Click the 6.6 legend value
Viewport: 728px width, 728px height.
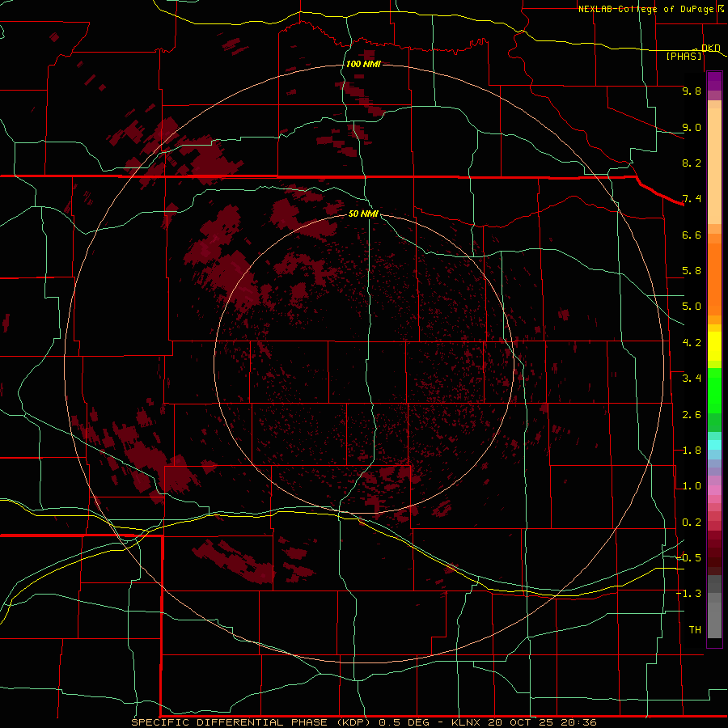(692, 235)
